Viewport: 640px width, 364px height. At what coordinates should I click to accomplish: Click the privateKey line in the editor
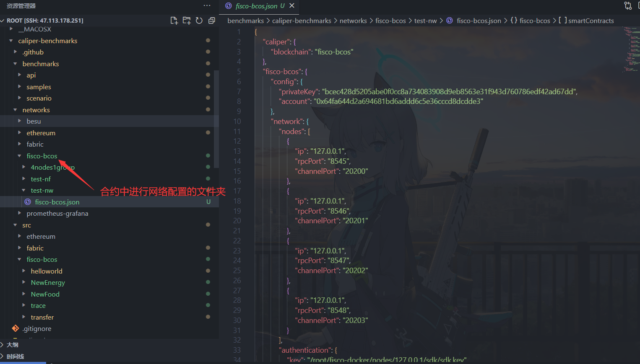[428, 91]
